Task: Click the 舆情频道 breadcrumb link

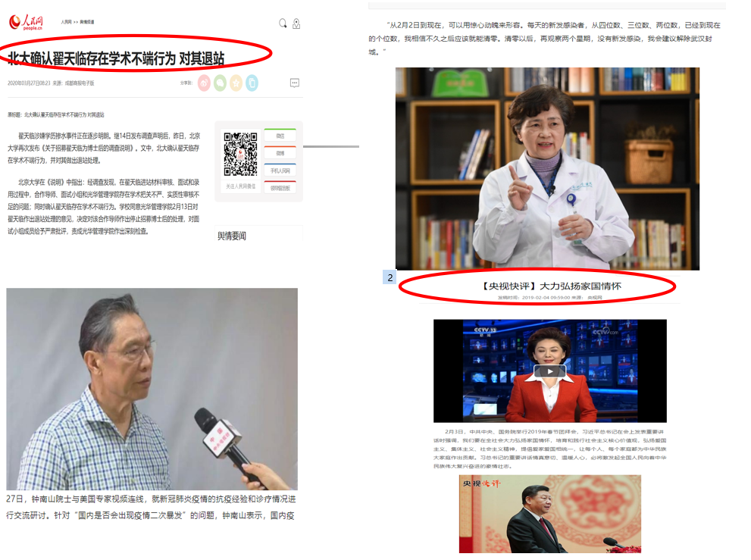Action: (x=86, y=23)
